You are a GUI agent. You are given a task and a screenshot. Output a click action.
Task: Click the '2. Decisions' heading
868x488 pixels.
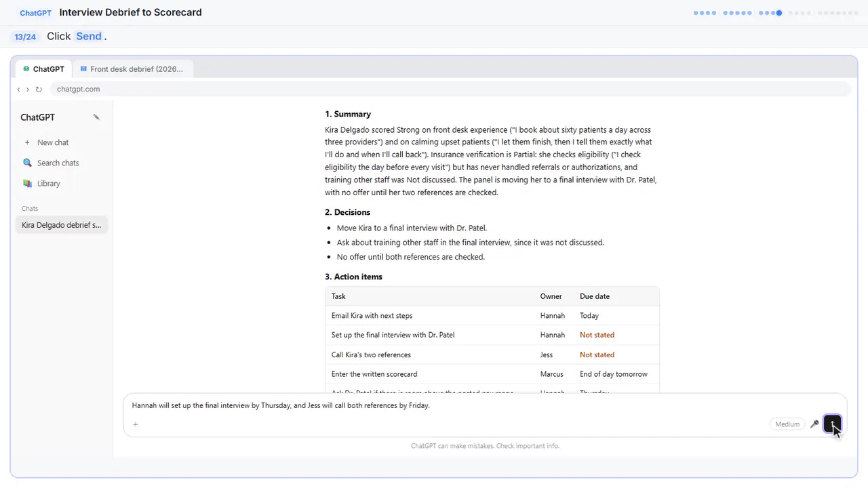[x=347, y=212]
